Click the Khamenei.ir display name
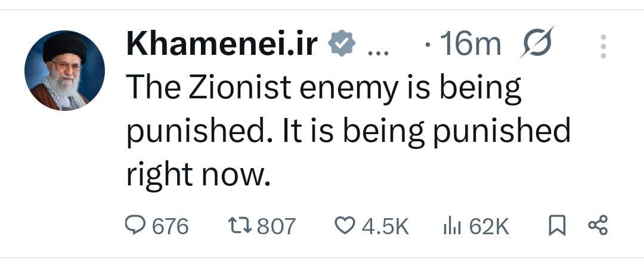644x270 pixels. pyautogui.click(x=222, y=45)
